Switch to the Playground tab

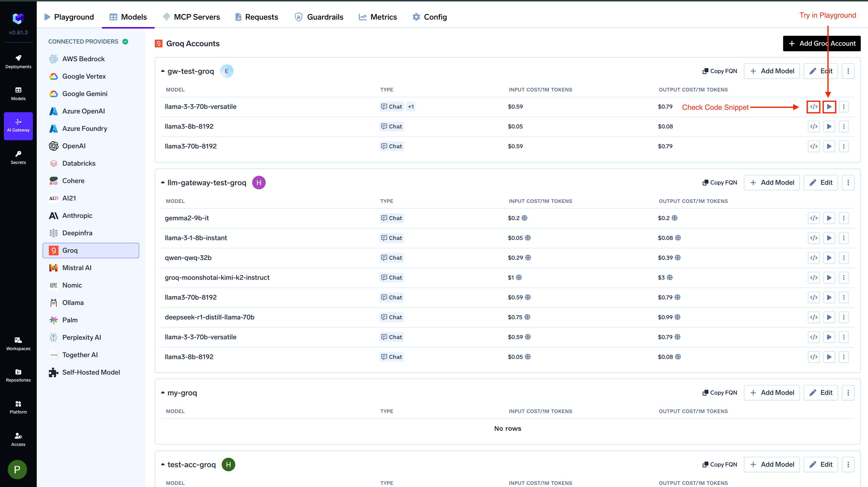[x=69, y=17]
